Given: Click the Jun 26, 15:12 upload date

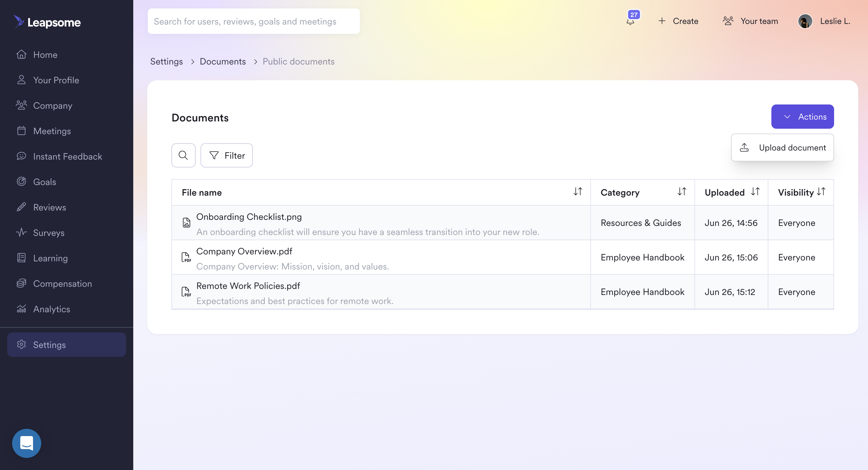Looking at the screenshot, I should (730, 292).
